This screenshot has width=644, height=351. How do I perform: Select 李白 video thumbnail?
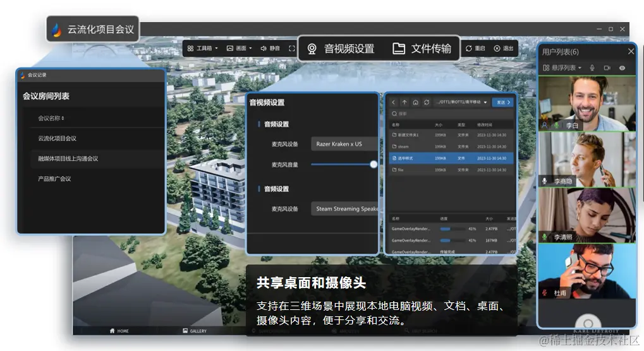click(x=587, y=104)
